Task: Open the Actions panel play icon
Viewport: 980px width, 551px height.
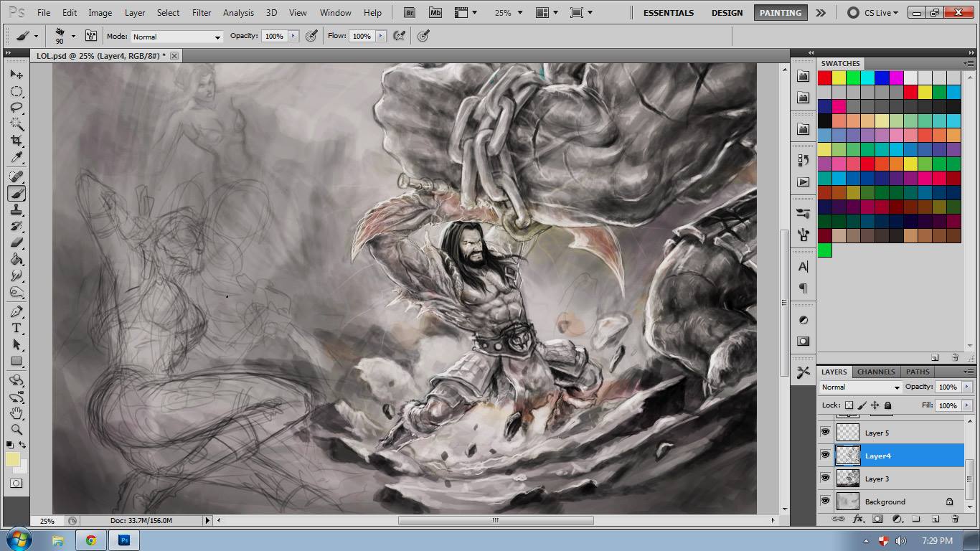Action: pos(804,182)
